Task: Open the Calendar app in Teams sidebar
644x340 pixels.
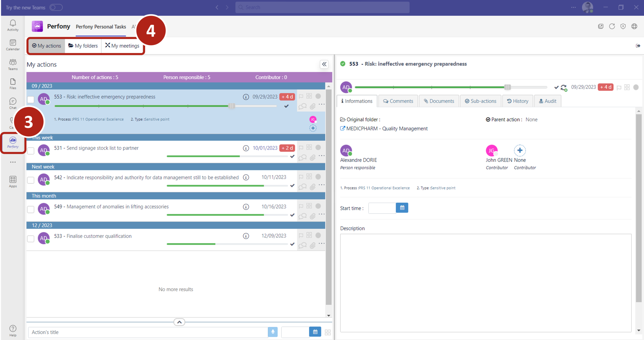Action: (x=13, y=45)
